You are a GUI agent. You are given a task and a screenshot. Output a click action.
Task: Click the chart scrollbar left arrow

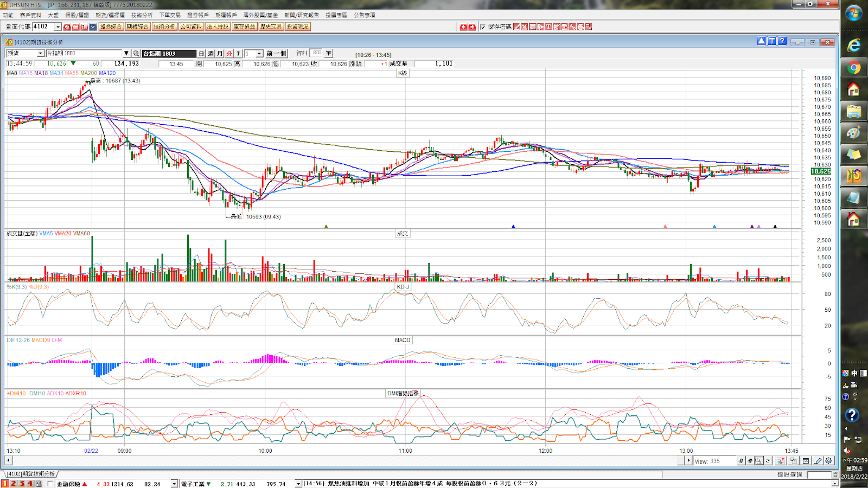pyautogui.click(x=8, y=460)
